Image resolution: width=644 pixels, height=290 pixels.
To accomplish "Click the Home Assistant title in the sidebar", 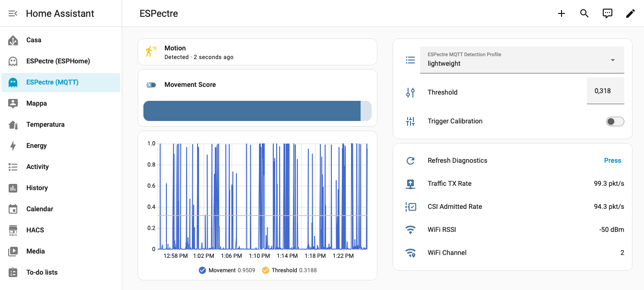I will coord(60,13).
